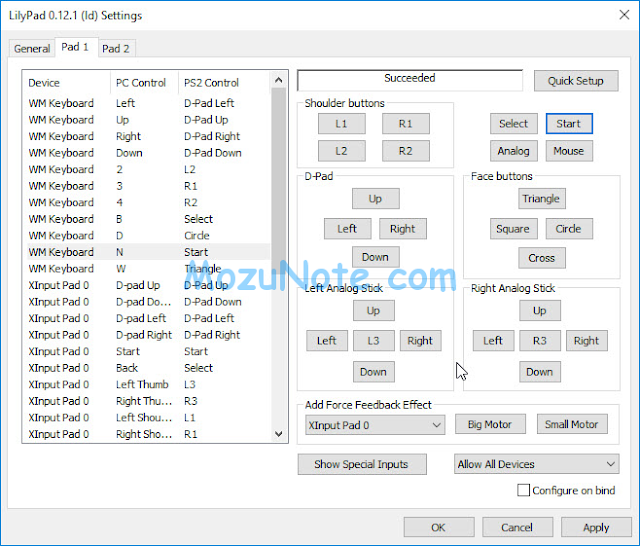
Task: Check the Configure on bind checkbox
Action: point(524,490)
